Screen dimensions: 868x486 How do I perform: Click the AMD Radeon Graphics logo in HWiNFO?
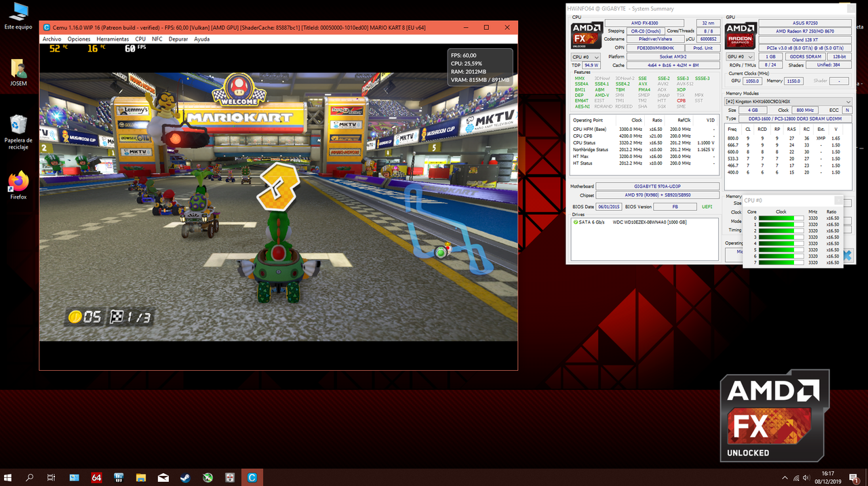tap(741, 36)
